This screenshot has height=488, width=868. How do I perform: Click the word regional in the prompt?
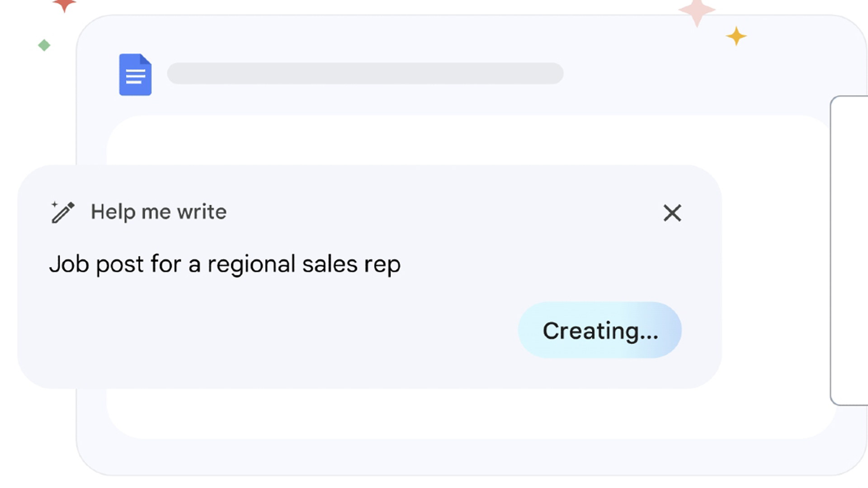[251, 265]
